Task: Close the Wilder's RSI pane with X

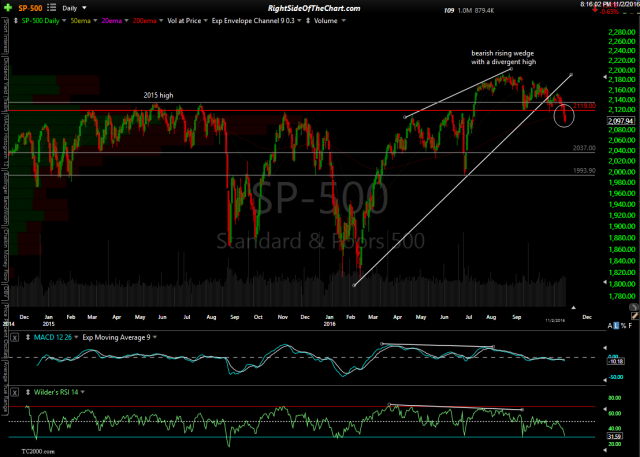Action: click(x=14, y=393)
